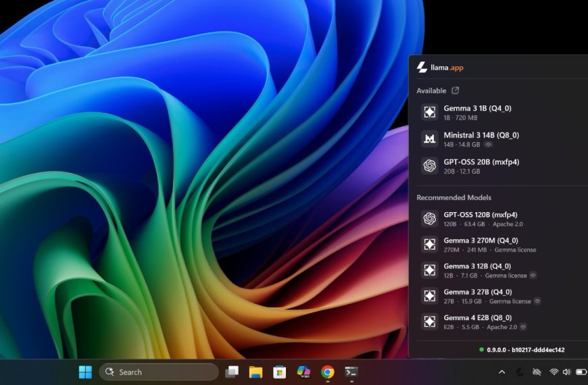The height and width of the screenshot is (385, 588).
Task: Expand the system tray hidden icons chevron
Action: [501, 372]
